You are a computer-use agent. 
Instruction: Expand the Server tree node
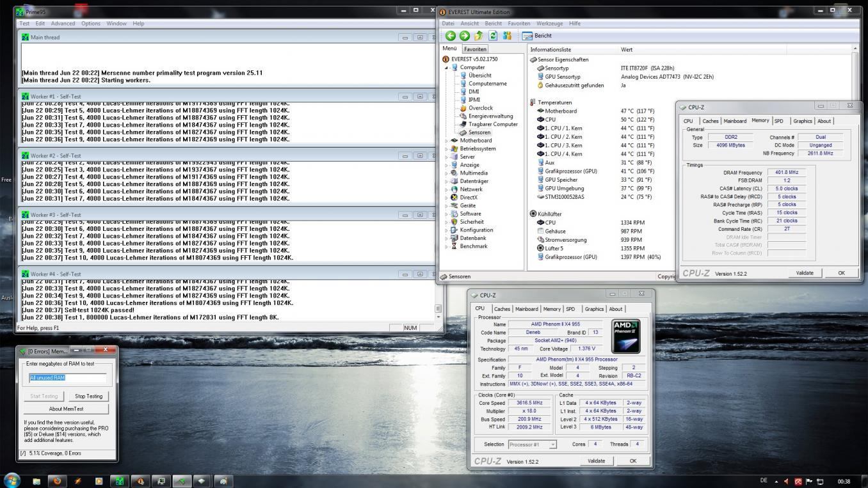[x=447, y=157]
